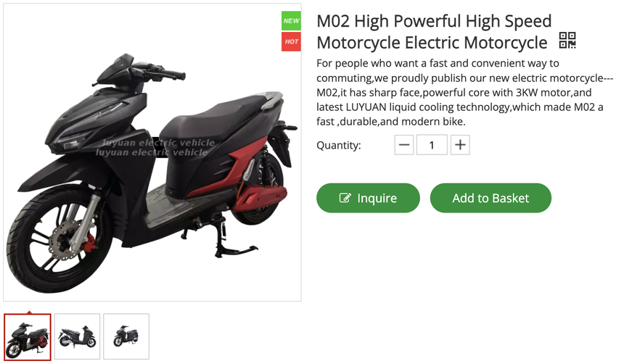Click the M02 product title heading
Image resolution: width=624 pixels, height=364 pixels.
434,32
